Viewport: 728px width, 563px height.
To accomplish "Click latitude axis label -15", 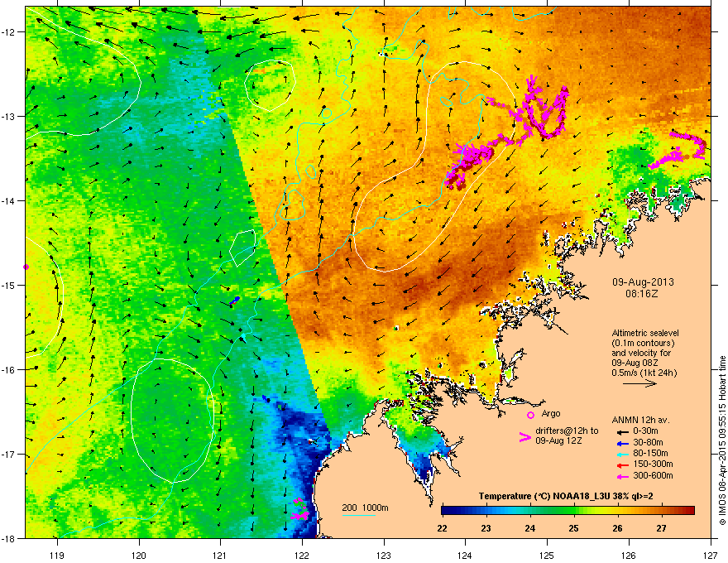I will coord(8,285).
